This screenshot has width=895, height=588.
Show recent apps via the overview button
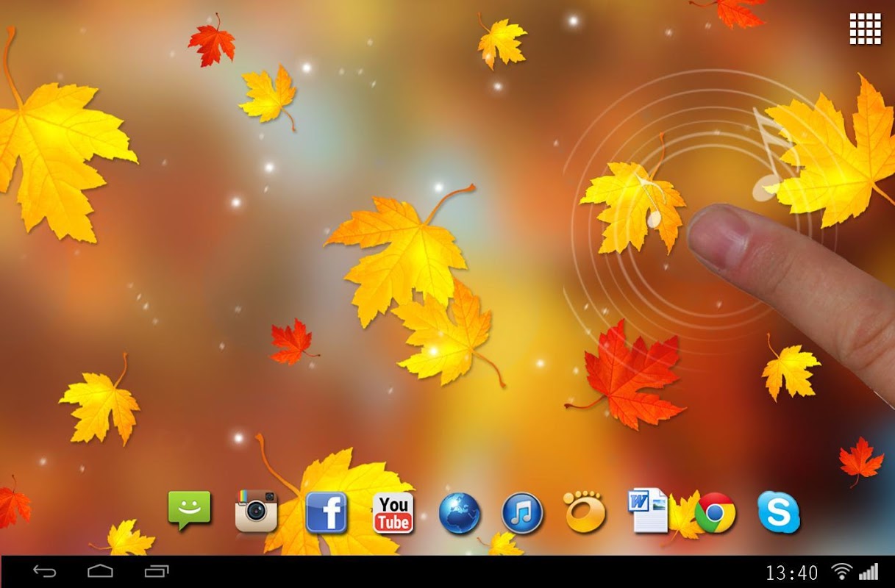(x=157, y=571)
